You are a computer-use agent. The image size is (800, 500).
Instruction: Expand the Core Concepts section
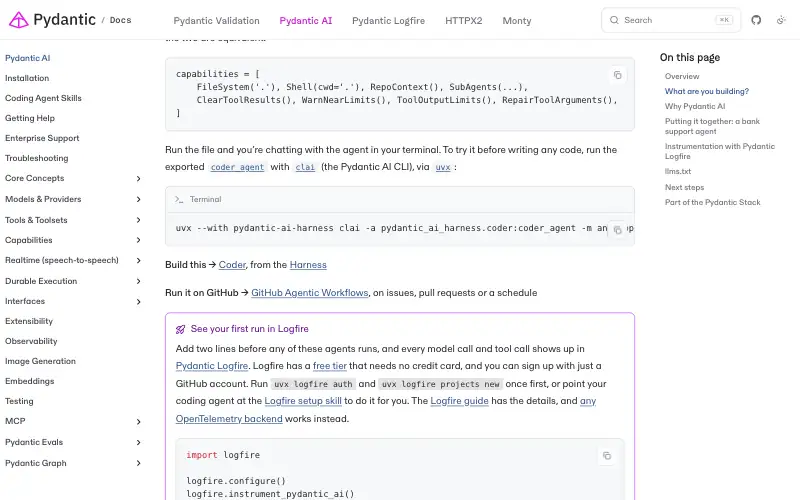tap(138, 179)
